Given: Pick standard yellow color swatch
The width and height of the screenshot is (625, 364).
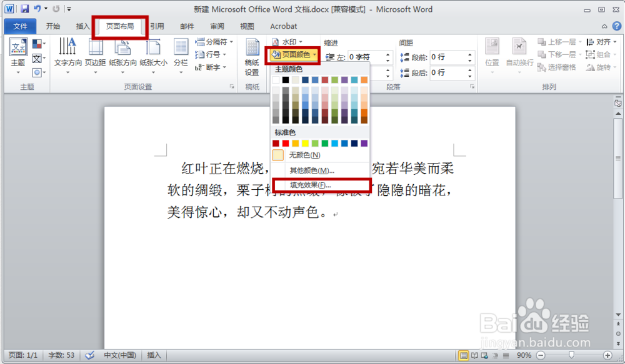Looking at the screenshot, I should 306,144.
